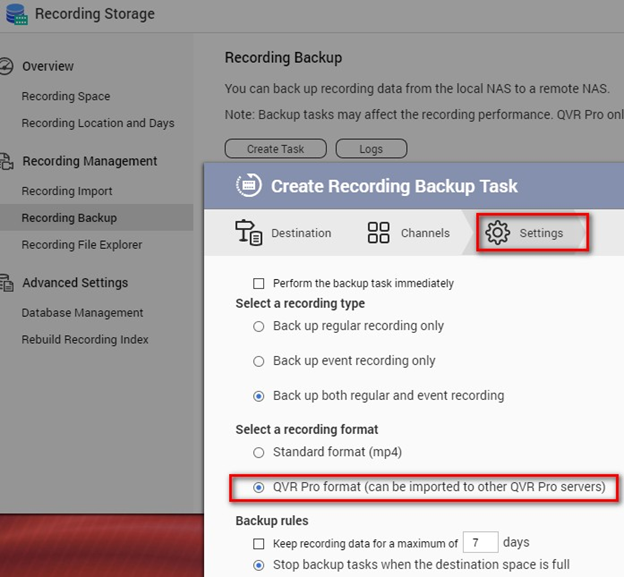Check Perform the backup task immediately
The height and width of the screenshot is (578, 624).
[259, 283]
